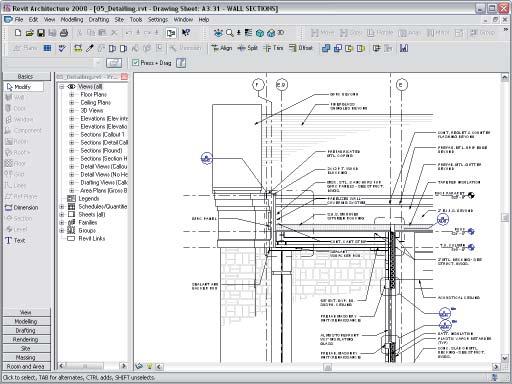Image resolution: width=512 pixels, height=384 pixels.
Task: Expand the Sheets (all) node
Action: [62, 215]
